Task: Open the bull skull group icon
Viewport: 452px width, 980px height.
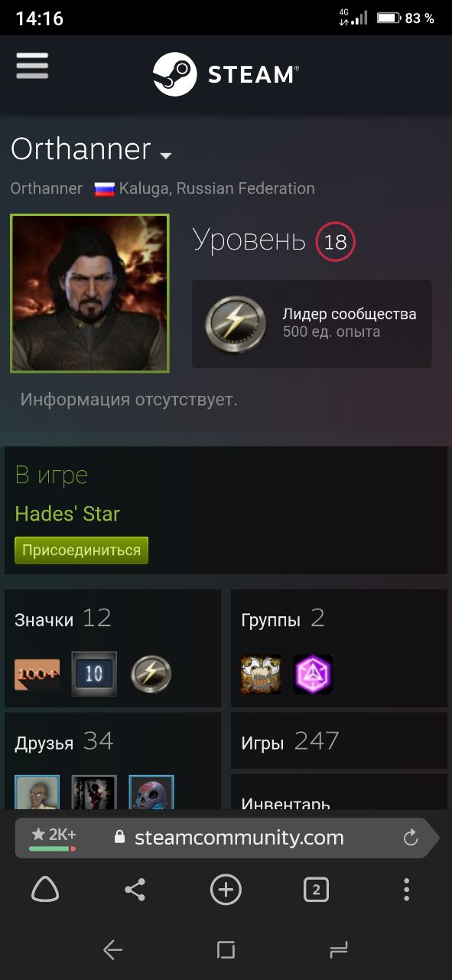Action: click(261, 675)
